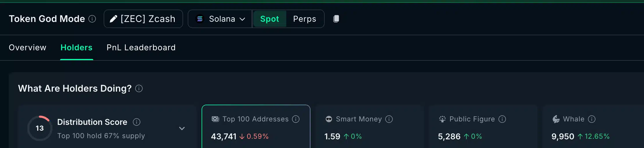Image resolution: width=644 pixels, height=148 pixels.
Task: Click the pencil edit icon for Zcash
Action: [x=113, y=19]
